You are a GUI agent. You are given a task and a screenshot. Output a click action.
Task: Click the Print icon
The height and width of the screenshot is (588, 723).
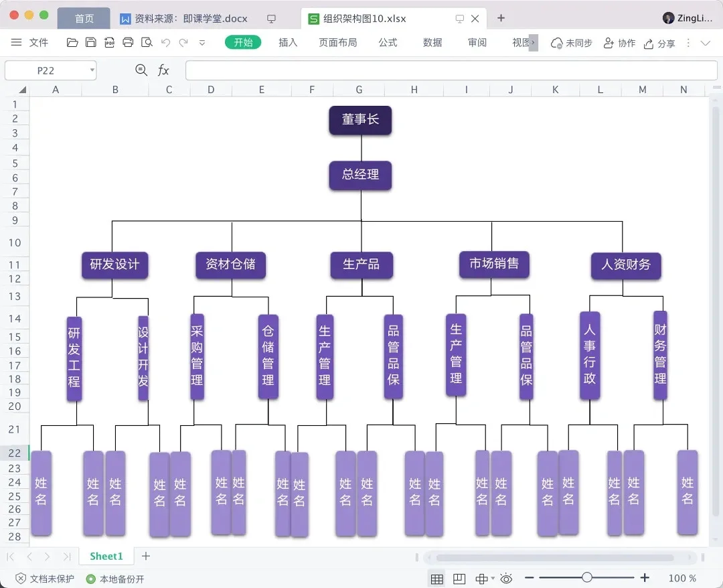point(127,42)
